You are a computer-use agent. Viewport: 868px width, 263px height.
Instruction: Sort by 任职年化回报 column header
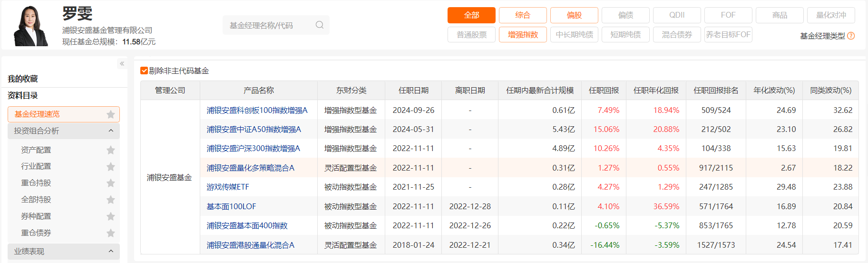coord(656,90)
